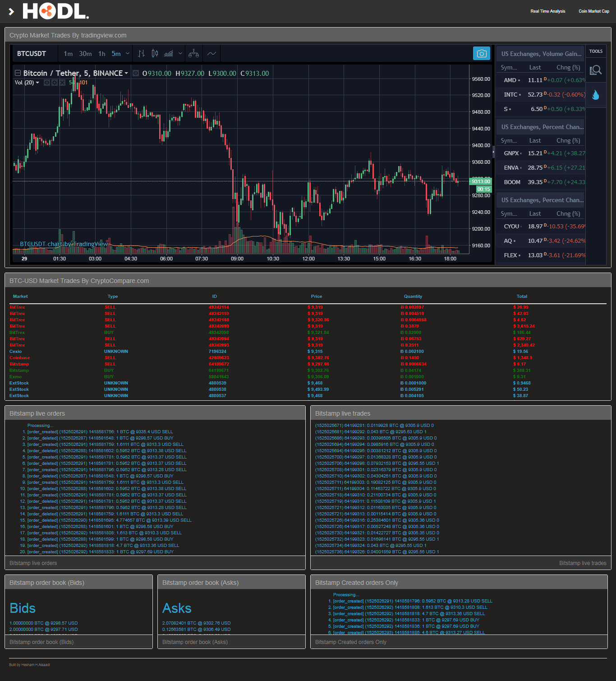616x681 pixels.
Task: Click the HODL logo
Action: (55, 11)
